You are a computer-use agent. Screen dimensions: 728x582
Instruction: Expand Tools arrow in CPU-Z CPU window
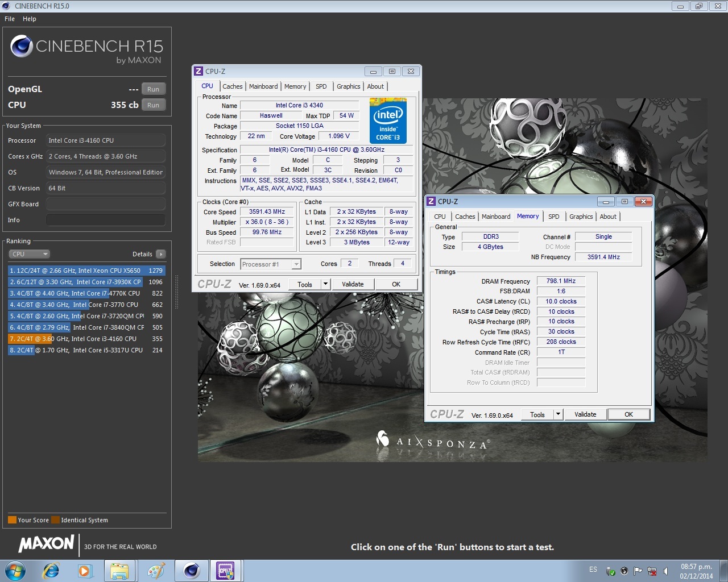[325, 284]
